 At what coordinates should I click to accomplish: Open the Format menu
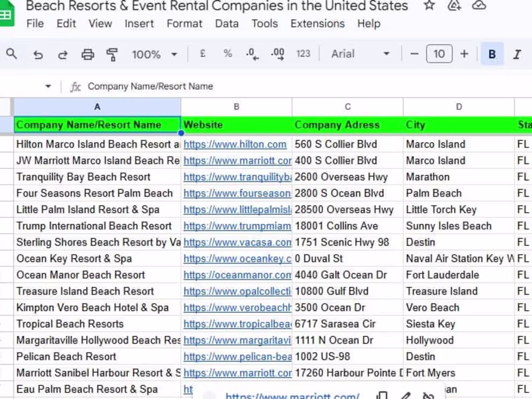click(184, 23)
